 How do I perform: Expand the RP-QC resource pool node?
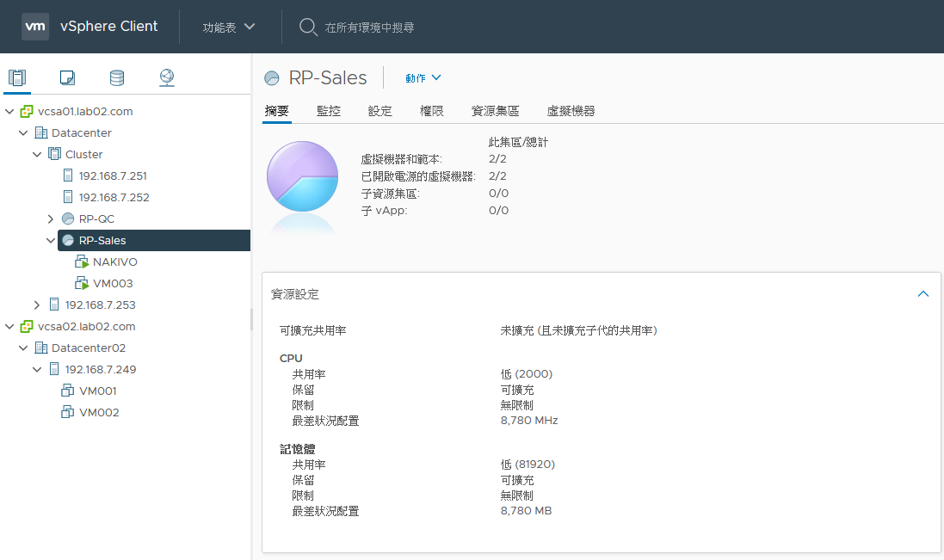coord(51,219)
